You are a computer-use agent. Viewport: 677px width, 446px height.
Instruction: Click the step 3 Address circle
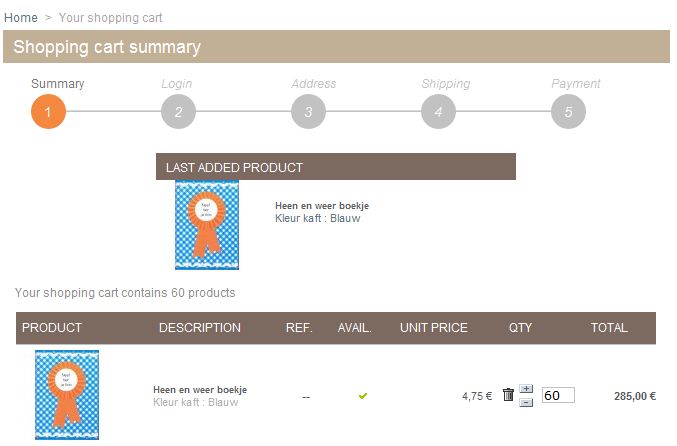[x=308, y=111]
